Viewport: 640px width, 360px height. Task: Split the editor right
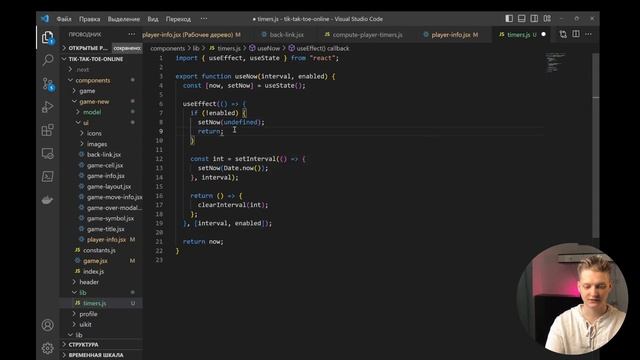[576, 34]
